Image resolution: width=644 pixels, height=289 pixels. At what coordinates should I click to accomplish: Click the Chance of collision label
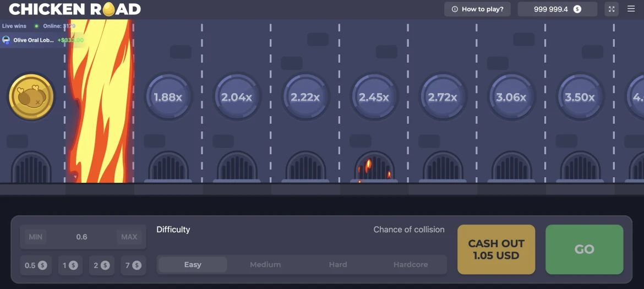click(408, 230)
